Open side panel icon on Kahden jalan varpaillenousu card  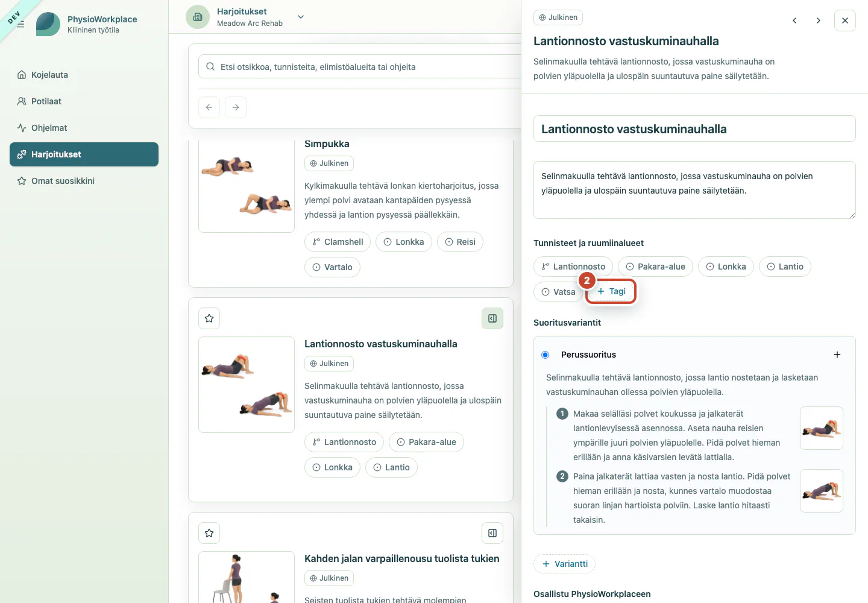point(492,533)
